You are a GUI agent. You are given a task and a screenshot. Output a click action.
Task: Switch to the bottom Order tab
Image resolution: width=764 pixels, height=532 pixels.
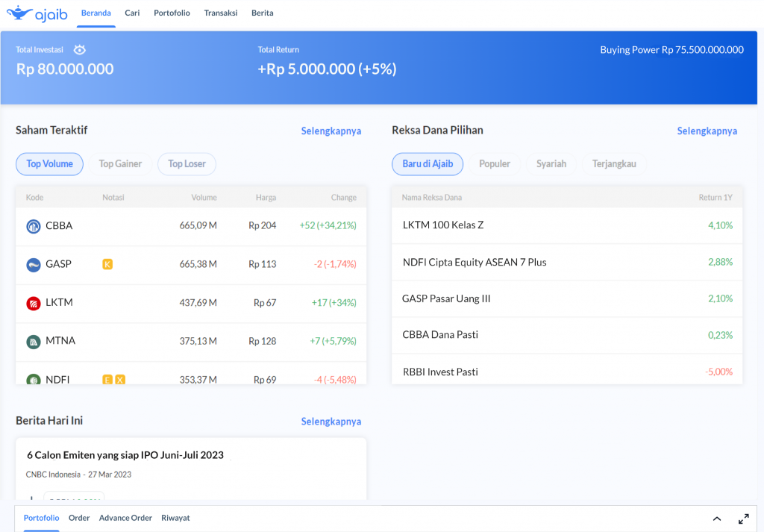(x=79, y=518)
